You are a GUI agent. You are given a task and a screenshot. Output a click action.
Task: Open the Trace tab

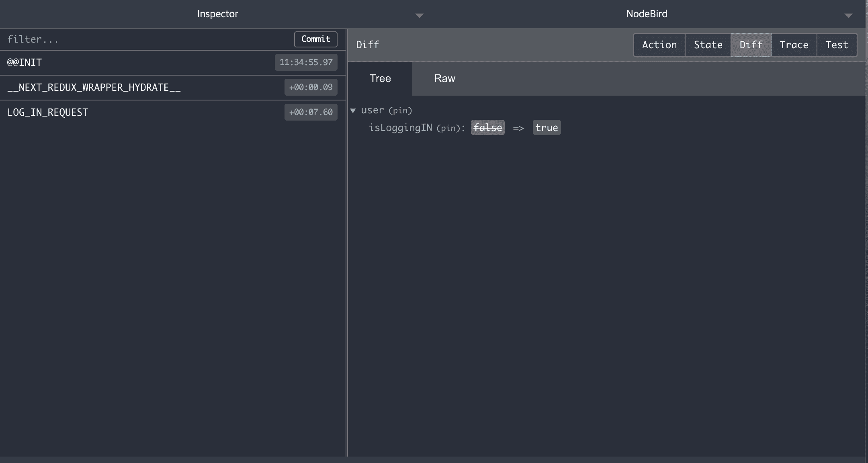click(794, 45)
